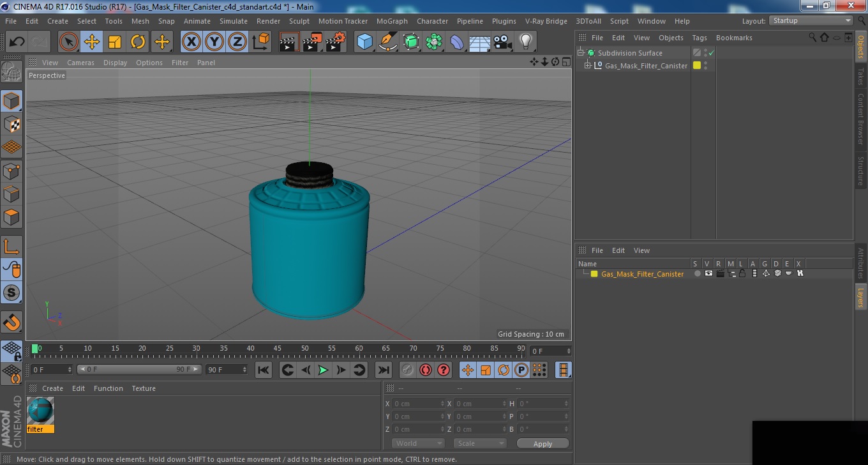The width and height of the screenshot is (868, 465).
Task: Switch to Model mode
Action: click(11, 101)
